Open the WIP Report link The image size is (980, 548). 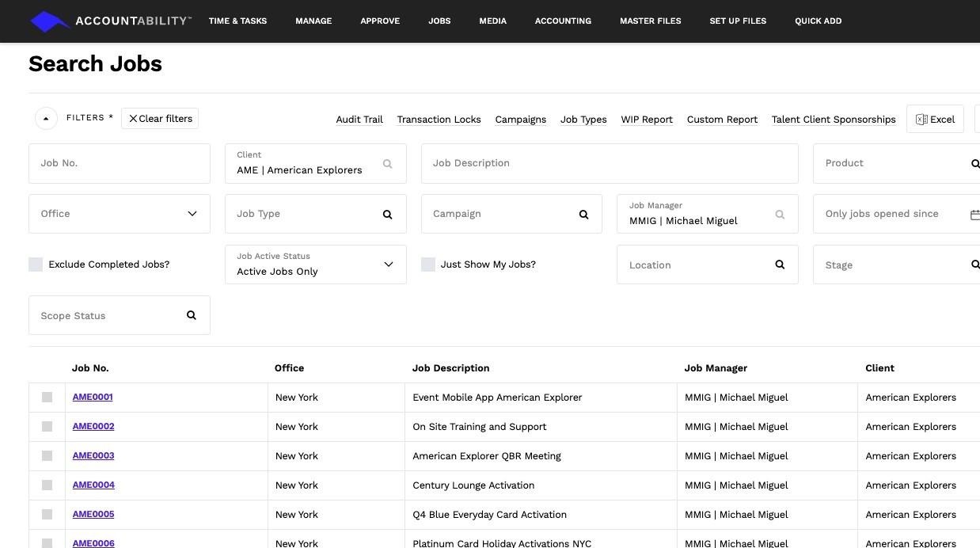click(x=647, y=120)
